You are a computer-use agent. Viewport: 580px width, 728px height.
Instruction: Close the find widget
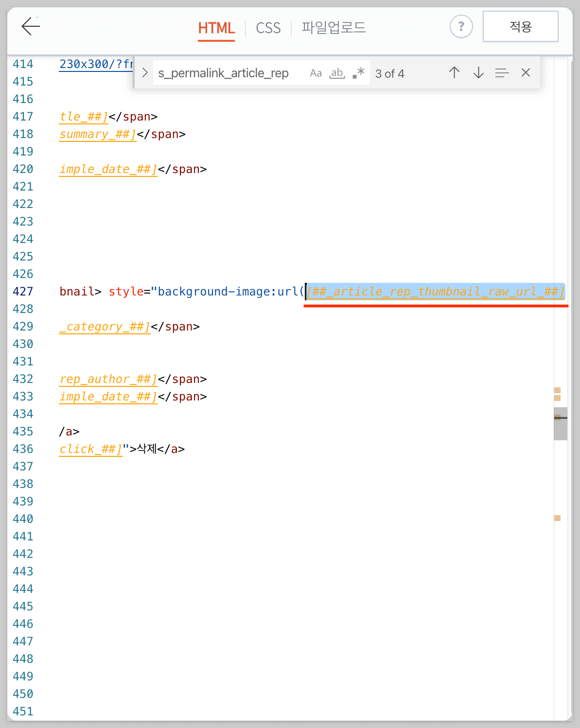(526, 73)
